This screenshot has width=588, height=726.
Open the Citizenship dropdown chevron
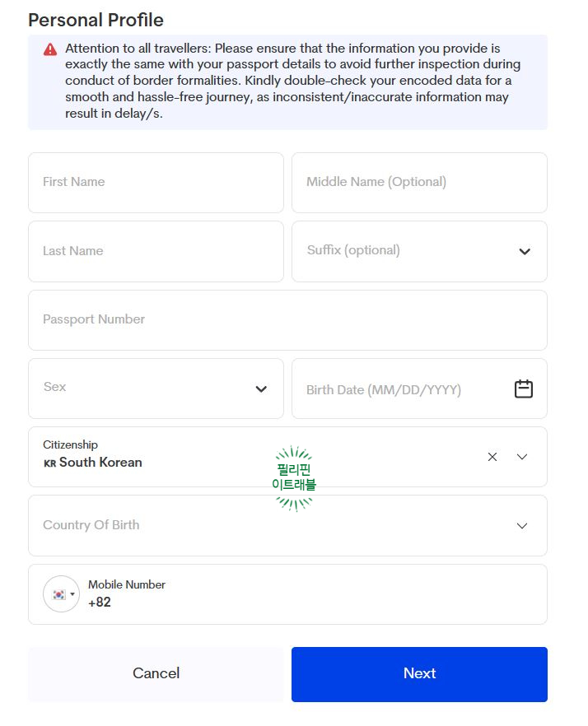pos(522,457)
